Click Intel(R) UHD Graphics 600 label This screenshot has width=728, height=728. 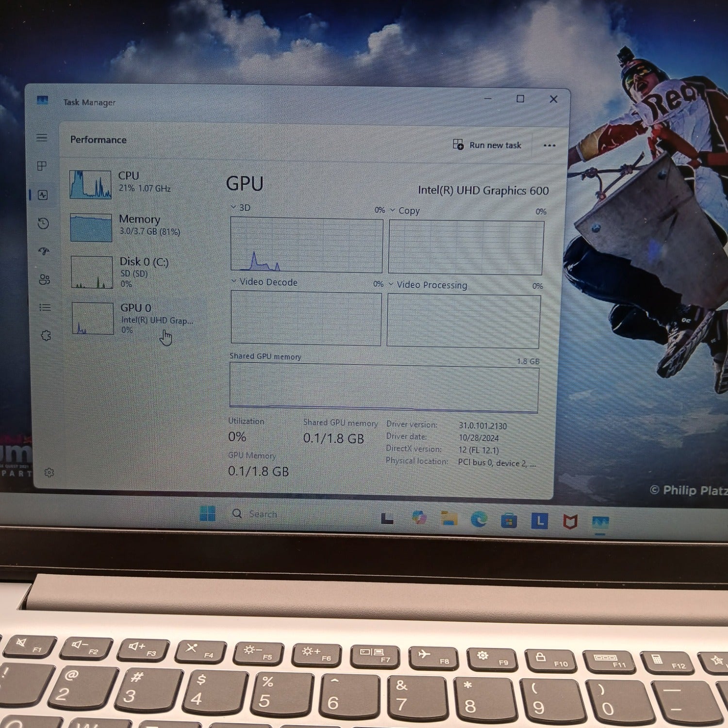483,190
